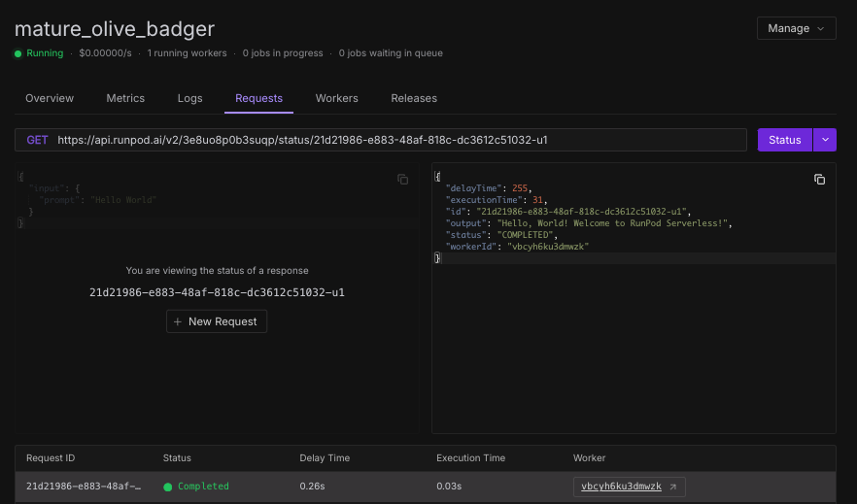Viewport: 857px width, 504px height.
Task: Switch to the Overview tab
Action: point(50,98)
